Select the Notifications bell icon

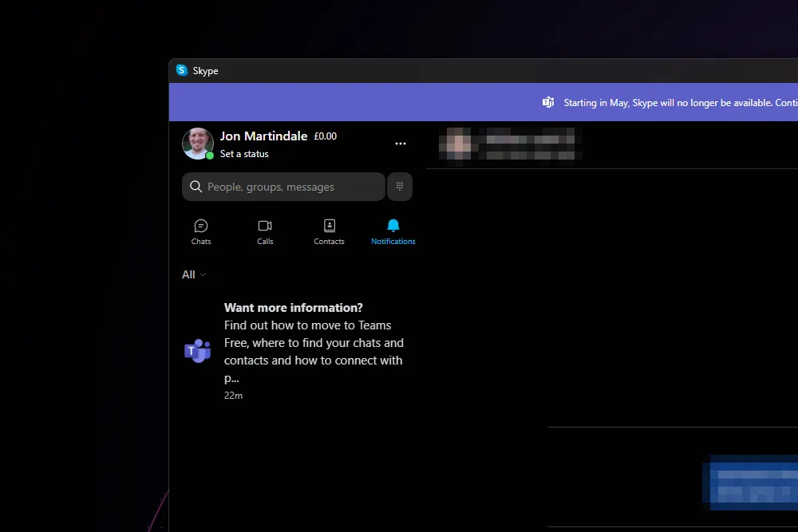pos(393,226)
